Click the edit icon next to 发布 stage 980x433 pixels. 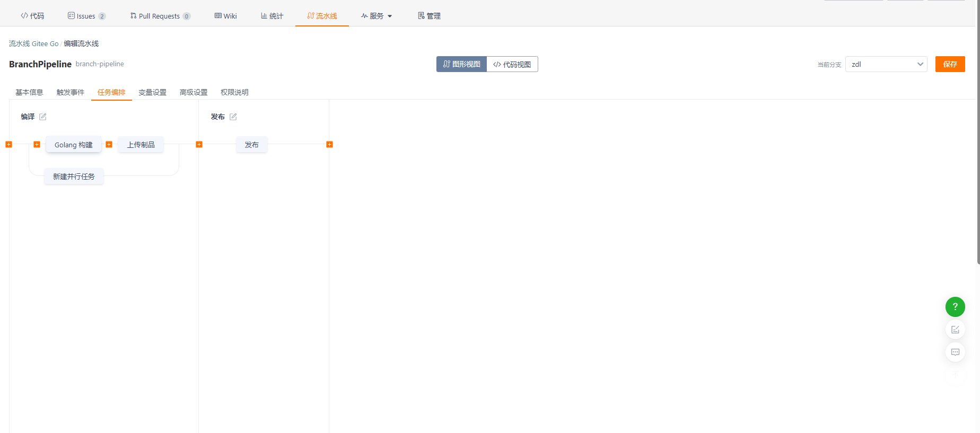click(x=233, y=117)
